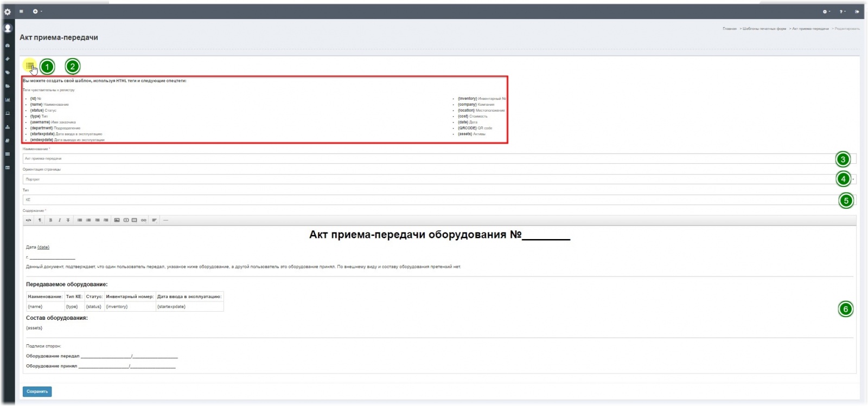This screenshot has width=868, height=406.
Task: Open the settings gear dropdown at top right
Action: (x=826, y=11)
